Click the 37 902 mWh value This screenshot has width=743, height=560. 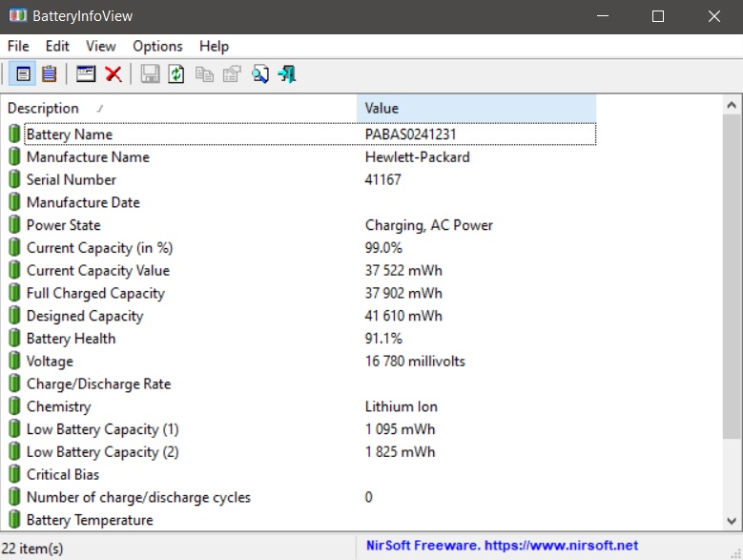coord(403,293)
